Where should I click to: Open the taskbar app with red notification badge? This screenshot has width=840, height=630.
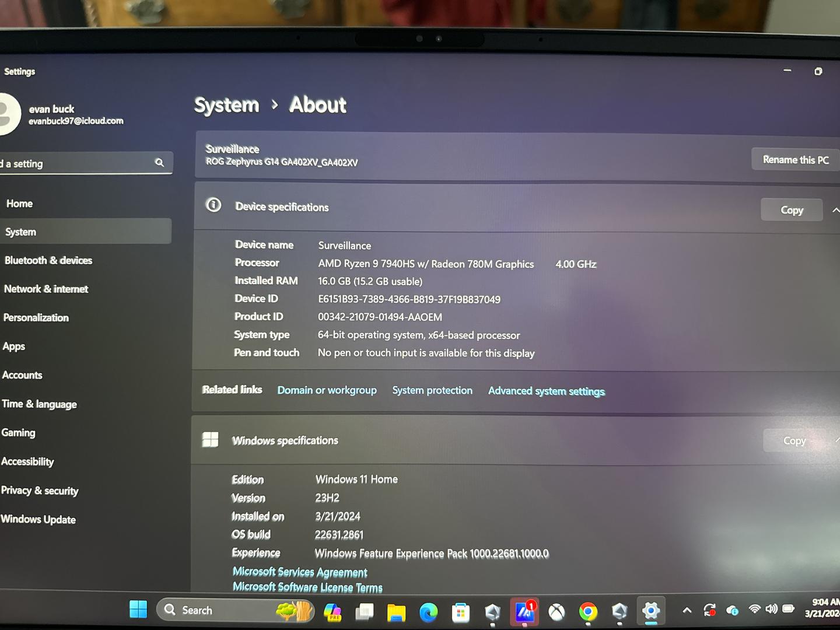coord(524,611)
